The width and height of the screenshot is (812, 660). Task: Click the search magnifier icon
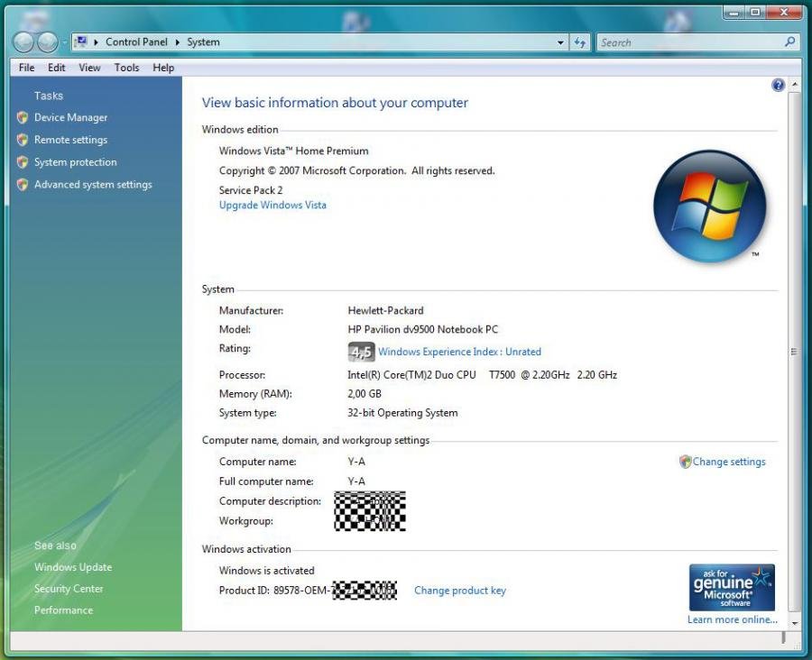pos(790,41)
